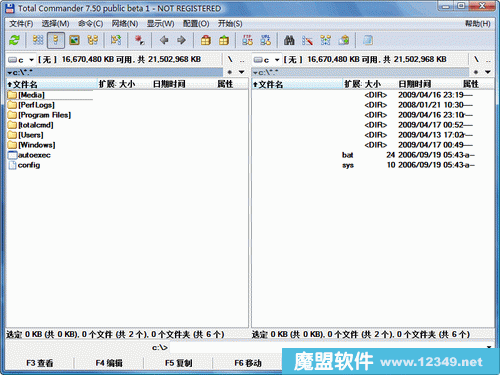The height and width of the screenshot is (375, 500).
Task: Go to parent directory in left panel
Action: click(x=242, y=60)
